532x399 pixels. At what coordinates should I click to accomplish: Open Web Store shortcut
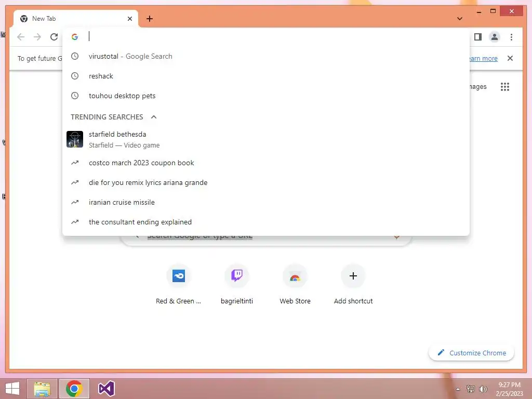295,285
